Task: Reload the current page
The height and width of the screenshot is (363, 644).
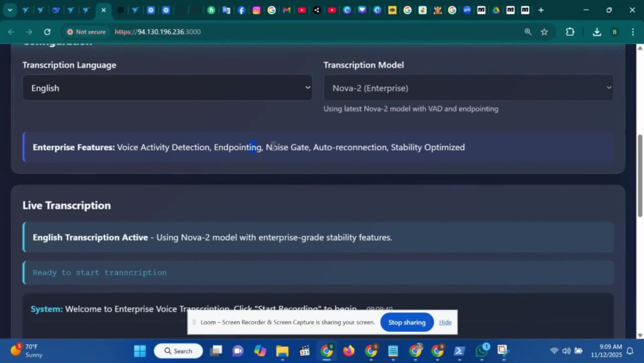Action: 47,32
